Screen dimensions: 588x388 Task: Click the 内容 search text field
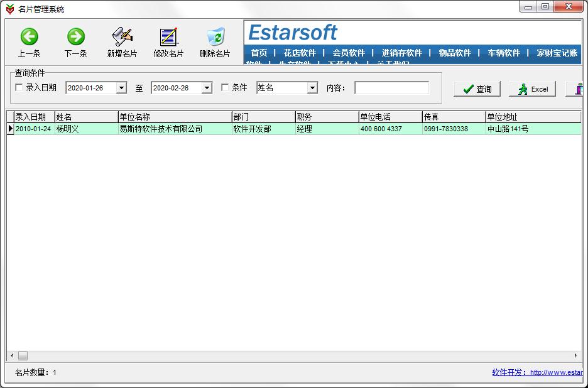(x=391, y=88)
